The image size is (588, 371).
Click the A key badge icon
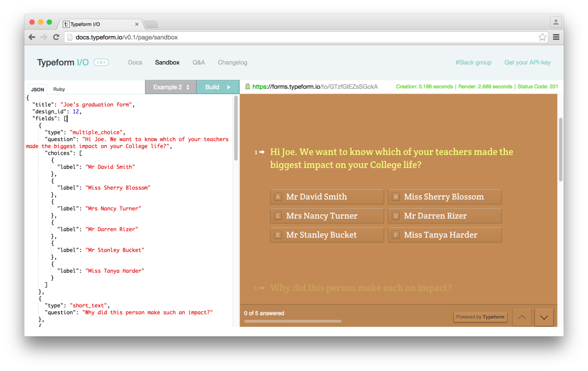point(278,197)
